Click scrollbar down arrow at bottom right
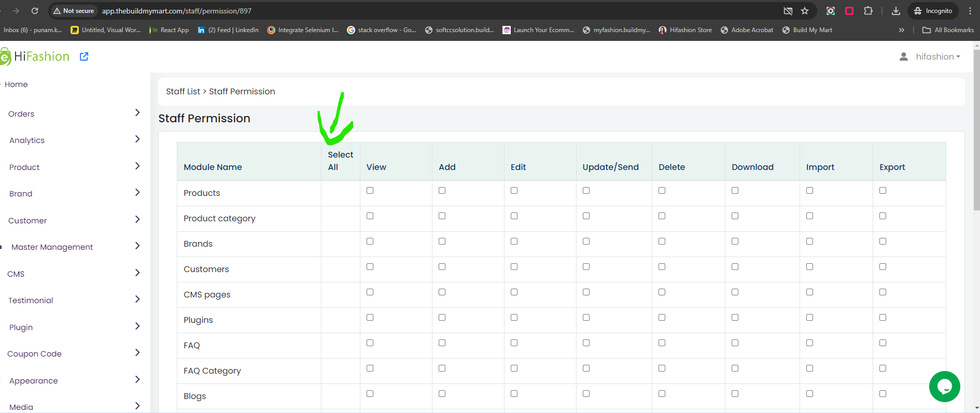Viewport: 980px width, 413px height. click(x=976, y=408)
